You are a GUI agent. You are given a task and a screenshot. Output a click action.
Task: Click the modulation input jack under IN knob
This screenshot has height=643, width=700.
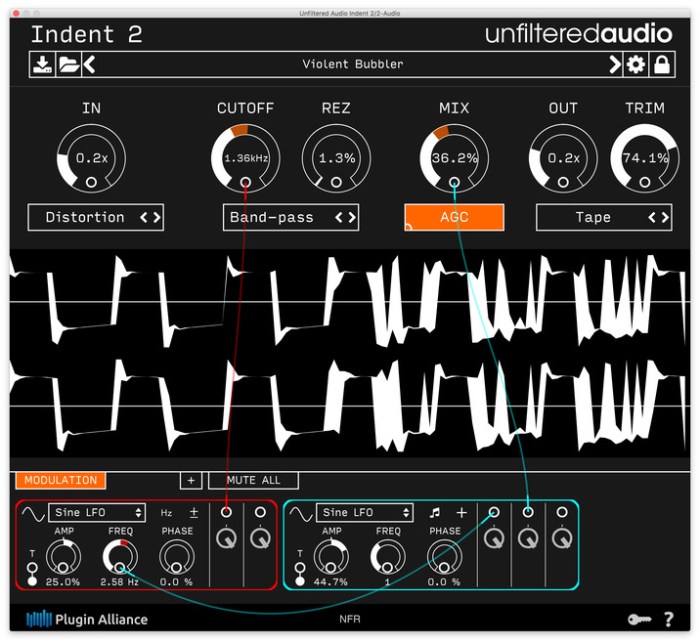[x=91, y=182]
